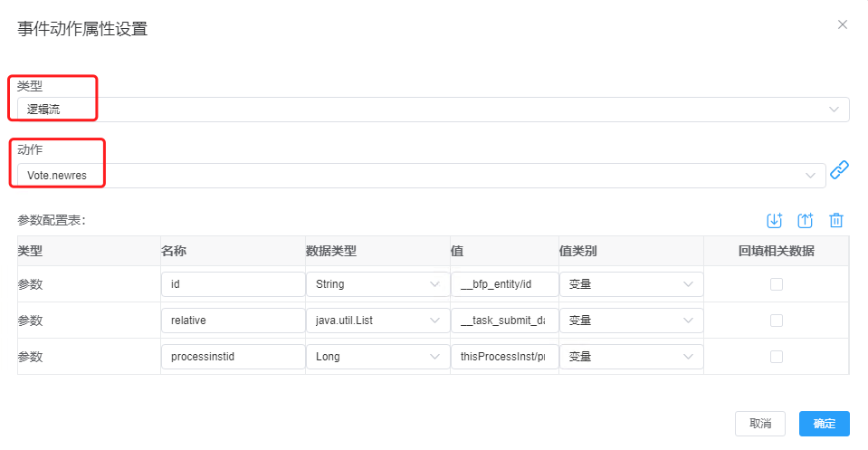The height and width of the screenshot is (450, 868).
Task: Click the trash delete icon above the table
Action: point(836,220)
